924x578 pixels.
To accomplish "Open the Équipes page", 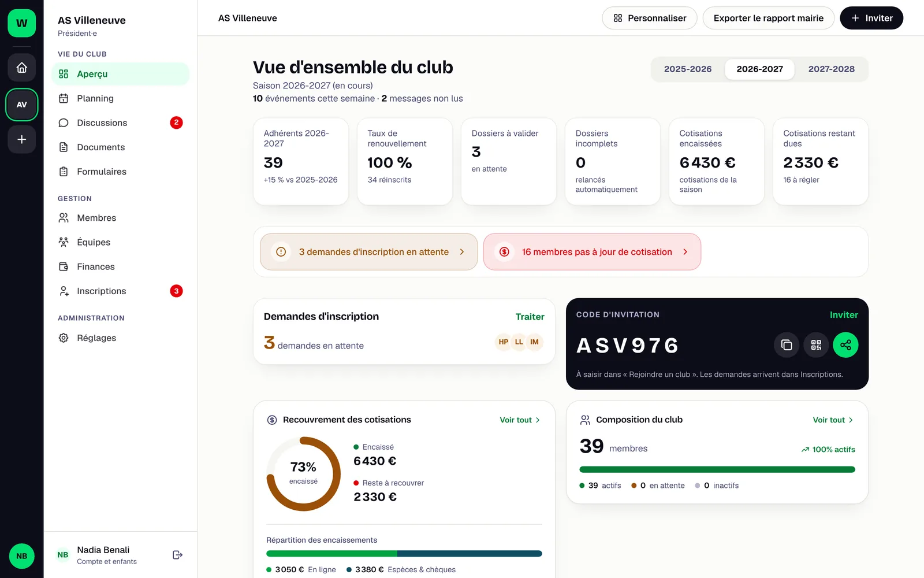I will pyautogui.click(x=121, y=242).
